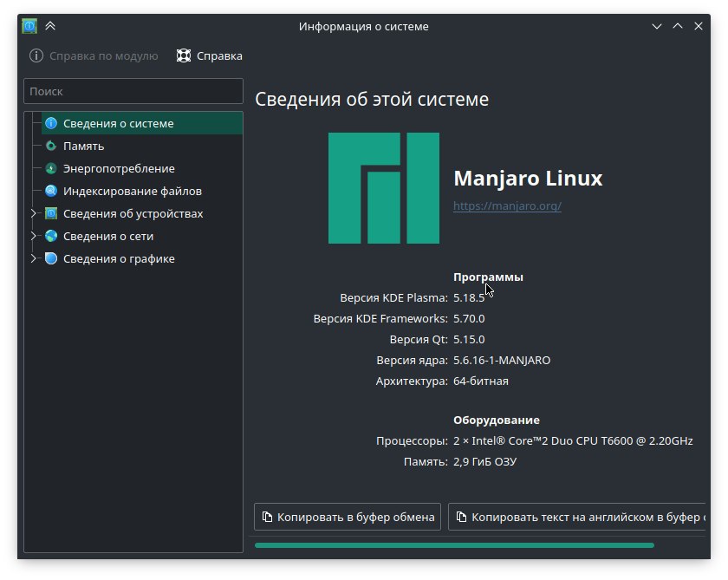Click the memory chip icon beside 'Память'

tap(51, 146)
